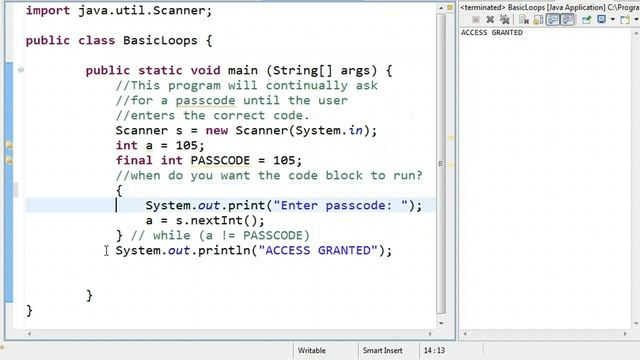Click the editor vertical scrollbar thumb
Screen dimensions: 640x360
click(x=441, y=163)
